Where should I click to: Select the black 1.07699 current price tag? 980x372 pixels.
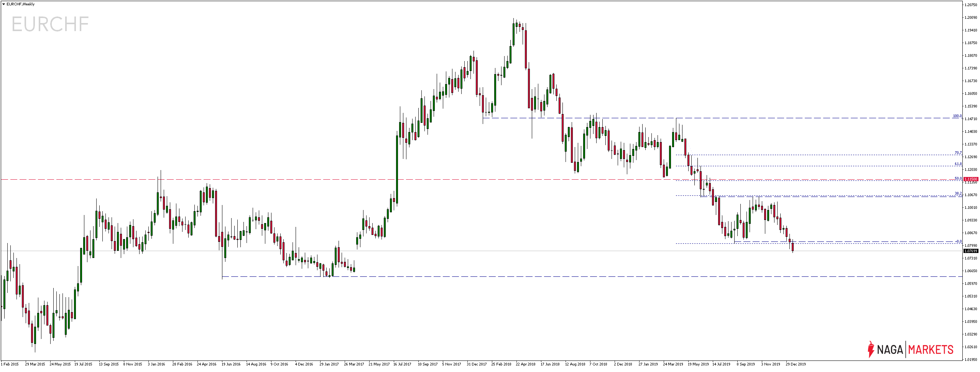(x=970, y=251)
